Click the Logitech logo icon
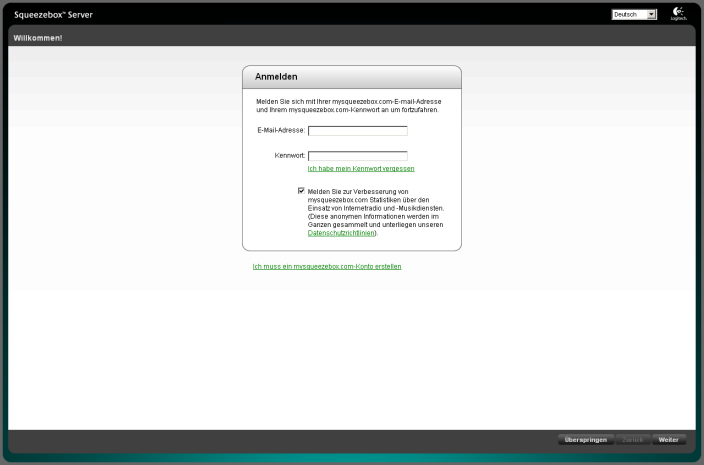This screenshot has height=465, width=704. tap(678, 13)
